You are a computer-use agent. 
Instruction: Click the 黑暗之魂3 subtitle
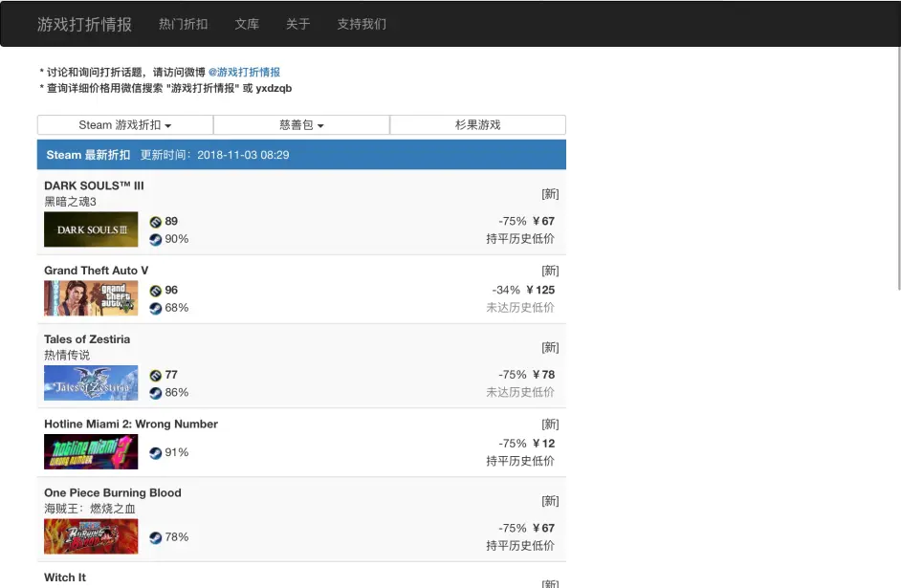pyautogui.click(x=70, y=202)
